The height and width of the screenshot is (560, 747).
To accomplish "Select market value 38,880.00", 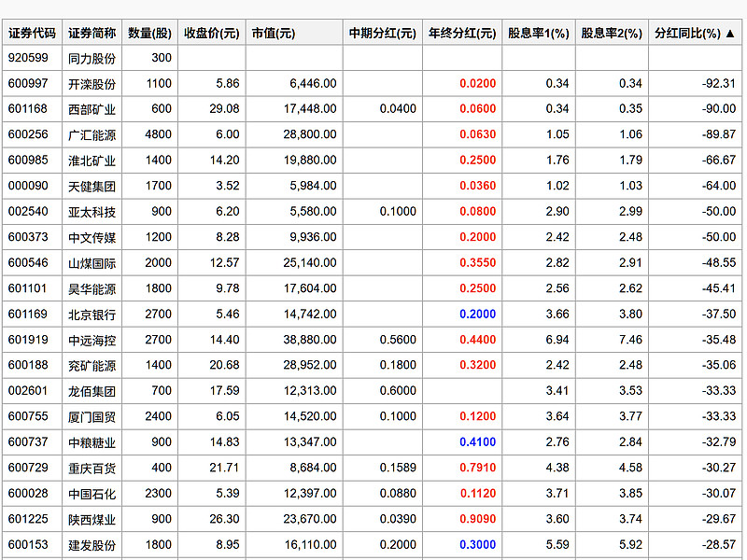I will click(310, 340).
